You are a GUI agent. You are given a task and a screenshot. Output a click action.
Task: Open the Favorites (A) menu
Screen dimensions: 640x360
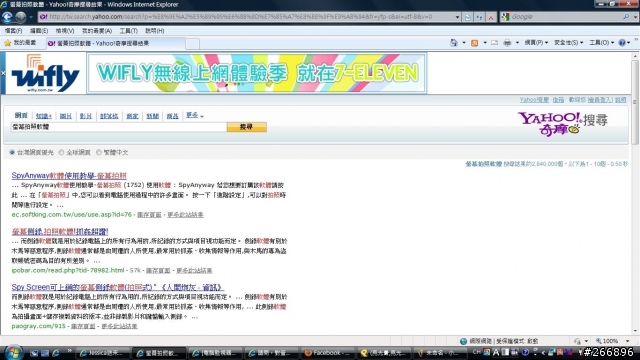[x=97, y=31]
